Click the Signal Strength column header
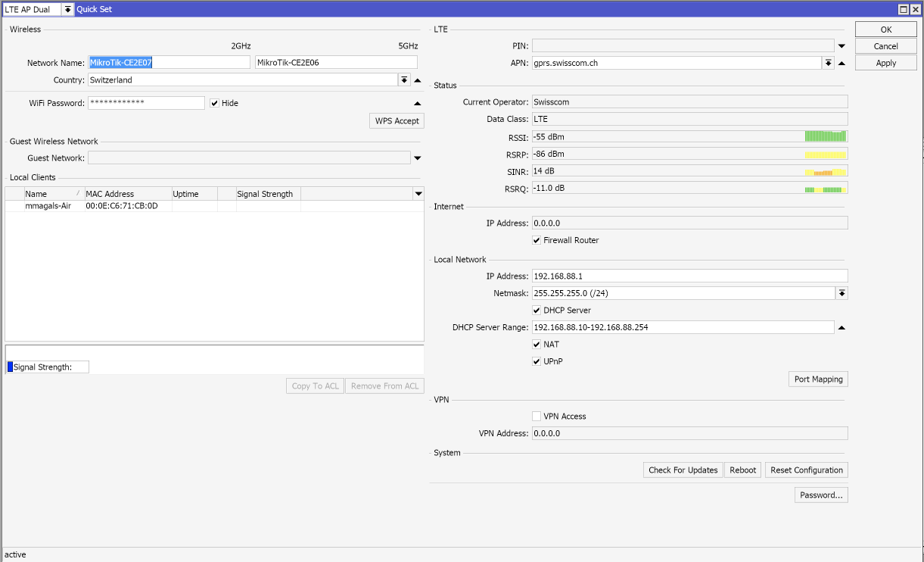Screen dimensions: 924x562 point(268,194)
